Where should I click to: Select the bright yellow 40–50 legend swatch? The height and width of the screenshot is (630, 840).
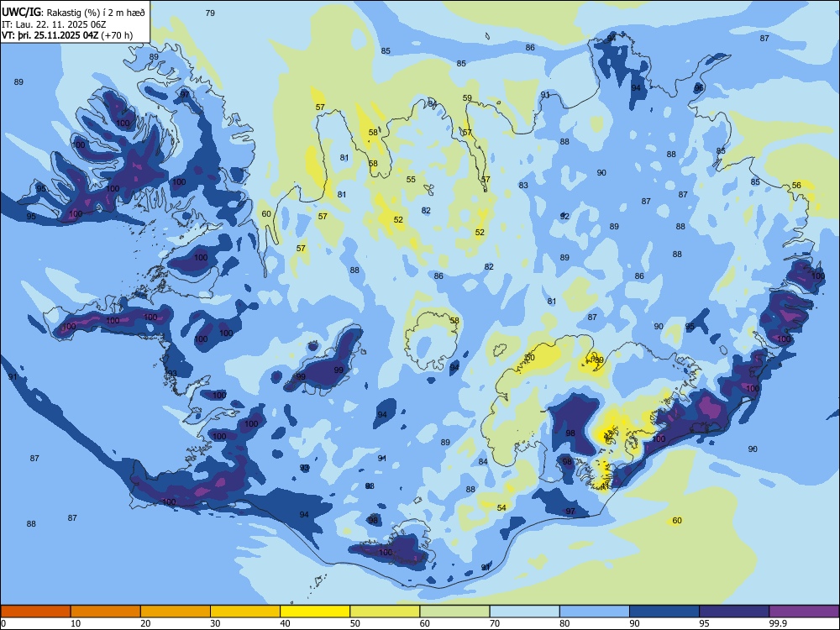(x=315, y=612)
